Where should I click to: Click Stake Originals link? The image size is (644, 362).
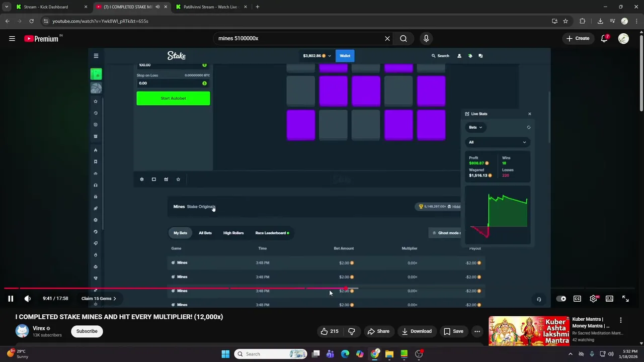pyautogui.click(x=201, y=207)
